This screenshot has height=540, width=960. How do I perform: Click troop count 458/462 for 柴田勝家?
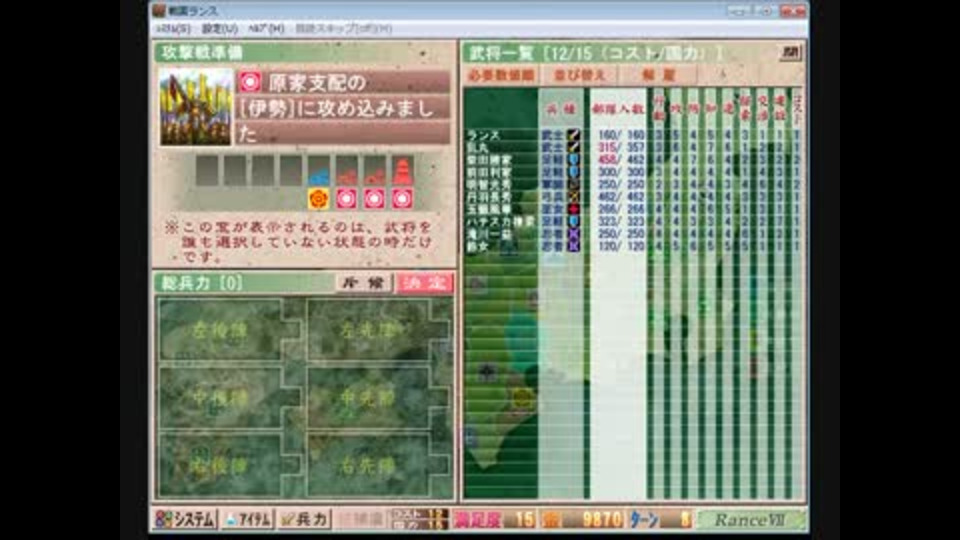click(621, 160)
